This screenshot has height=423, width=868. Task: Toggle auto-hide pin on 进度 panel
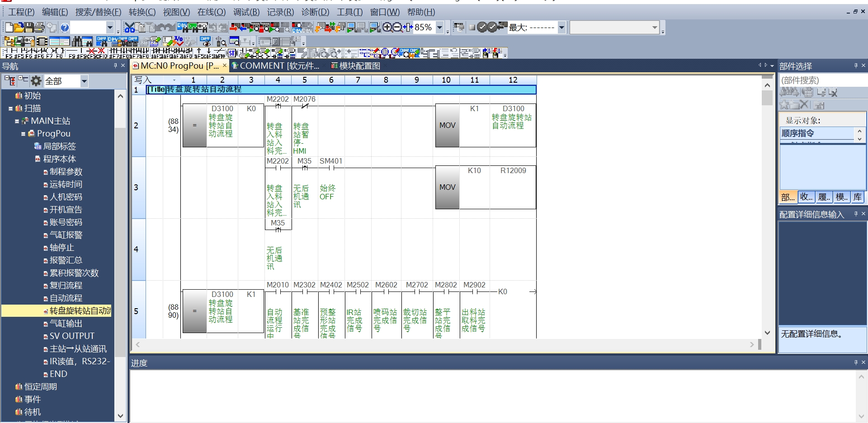pyautogui.click(x=856, y=362)
